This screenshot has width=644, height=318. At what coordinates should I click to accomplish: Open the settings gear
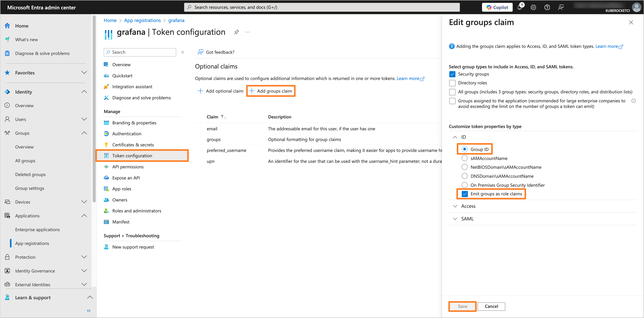point(533,7)
